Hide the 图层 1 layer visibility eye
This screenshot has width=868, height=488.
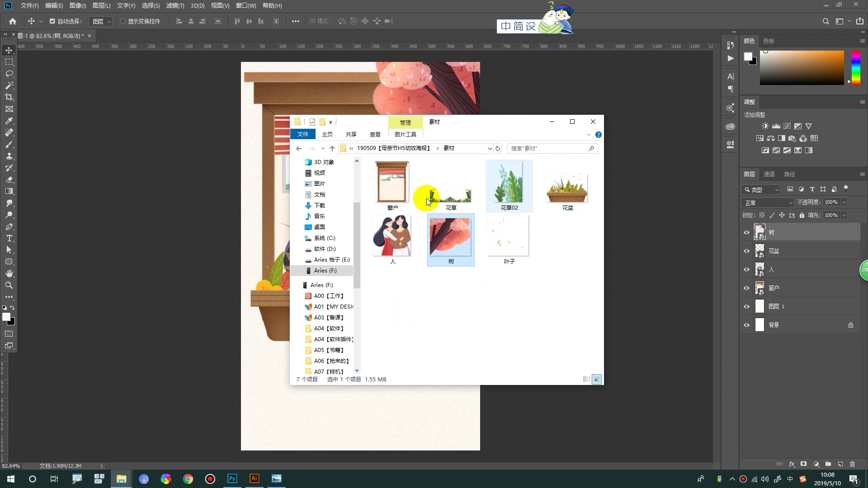pos(746,306)
